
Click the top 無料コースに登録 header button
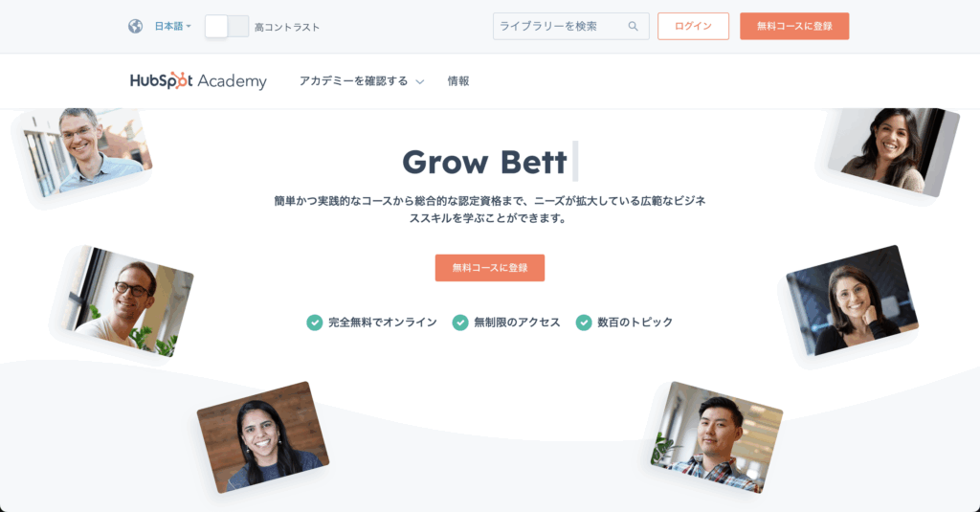pos(794,26)
